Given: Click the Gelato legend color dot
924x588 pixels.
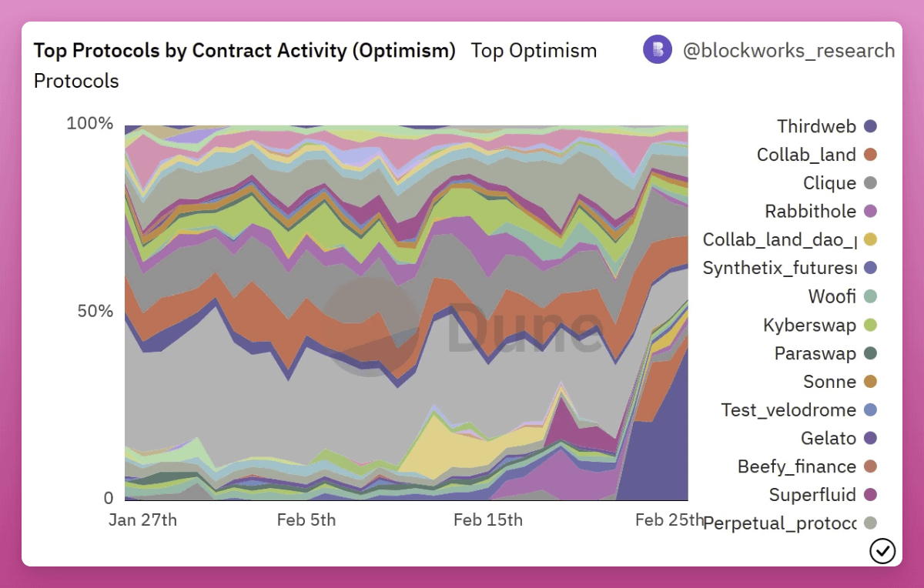Looking at the screenshot, I should click(x=871, y=439).
